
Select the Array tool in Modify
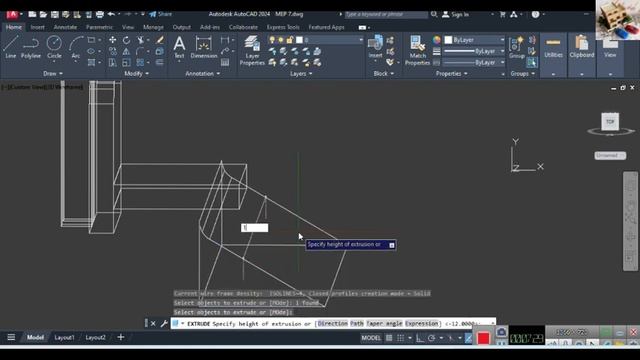[140, 62]
